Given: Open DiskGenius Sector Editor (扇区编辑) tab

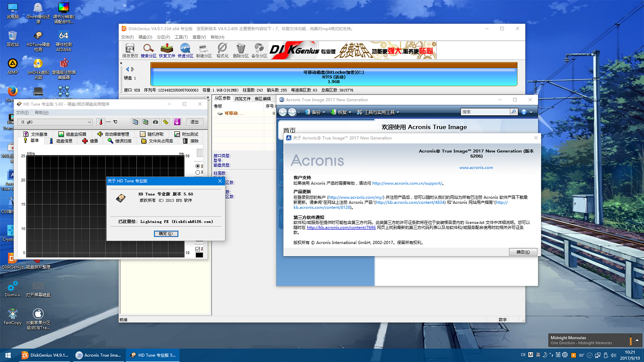Looking at the screenshot, I should 263,98.
